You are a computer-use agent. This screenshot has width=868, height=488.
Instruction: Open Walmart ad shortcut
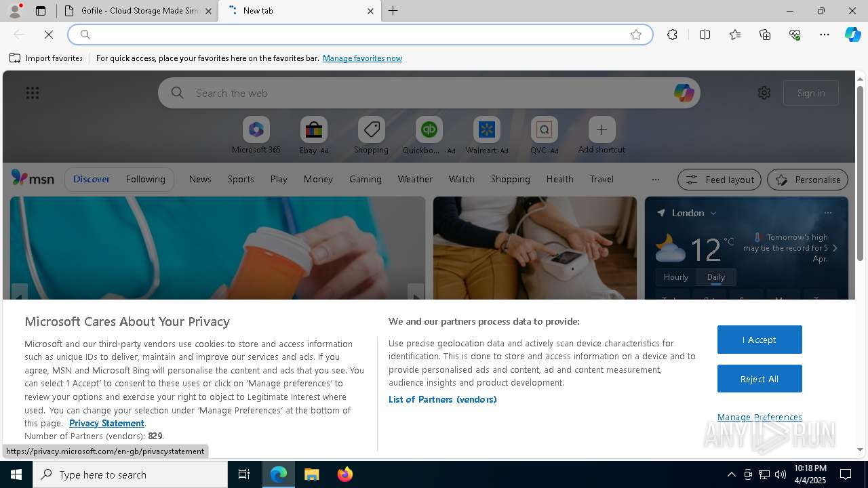tap(486, 136)
